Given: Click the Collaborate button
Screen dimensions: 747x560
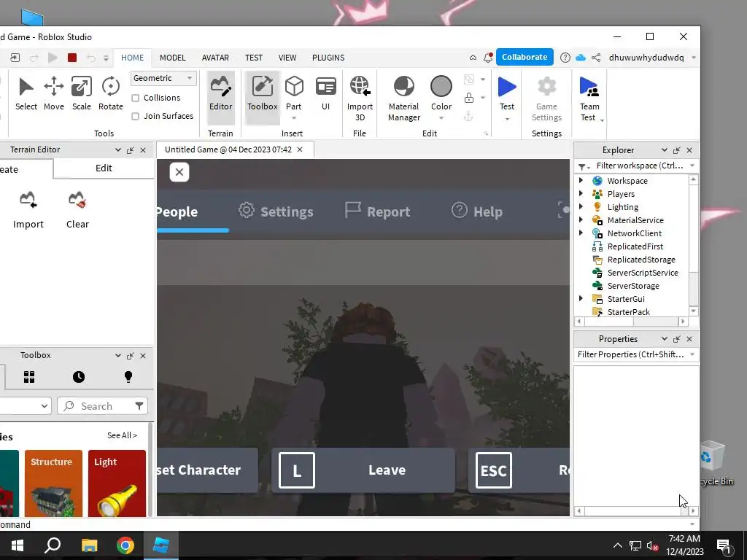Looking at the screenshot, I should (525, 57).
